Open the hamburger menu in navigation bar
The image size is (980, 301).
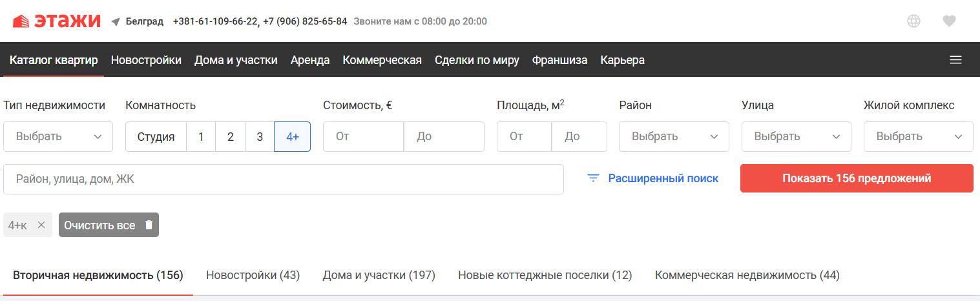[x=955, y=60]
